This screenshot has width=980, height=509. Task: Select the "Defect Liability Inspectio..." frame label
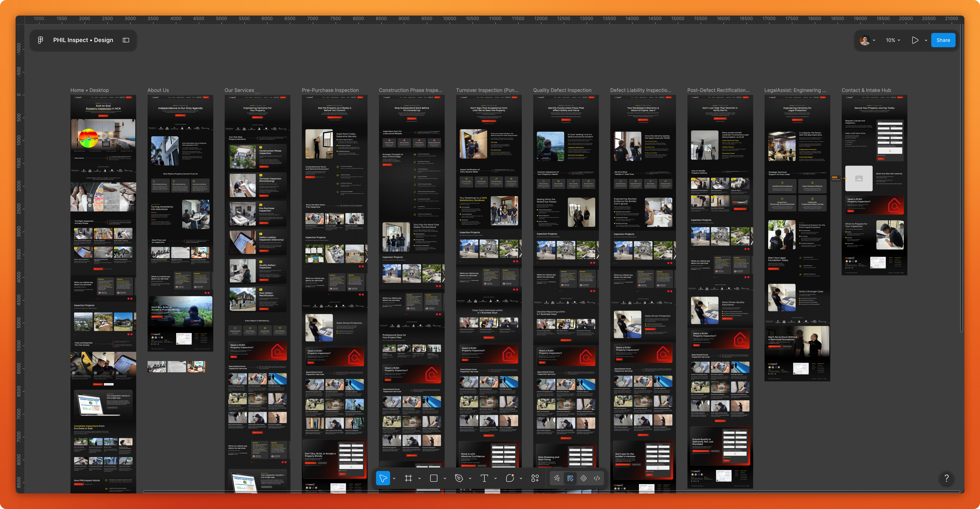click(x=641, y=90)
